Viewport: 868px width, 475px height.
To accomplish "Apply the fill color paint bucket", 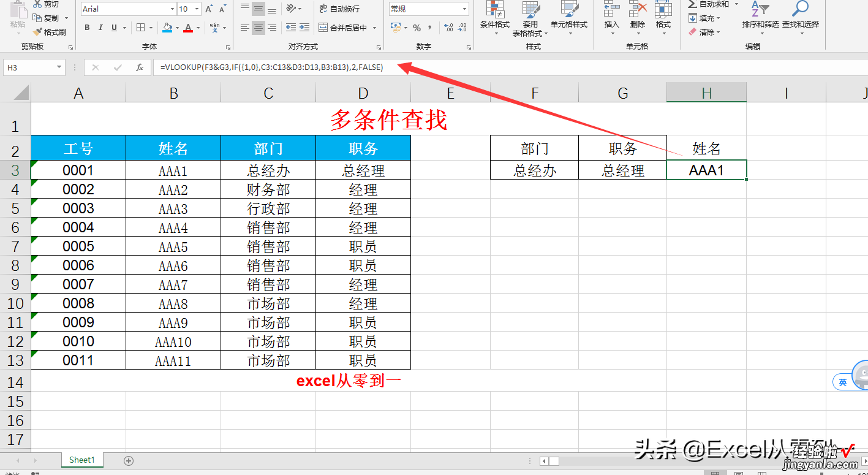I will pyautogui.click(x=168, y=28).
